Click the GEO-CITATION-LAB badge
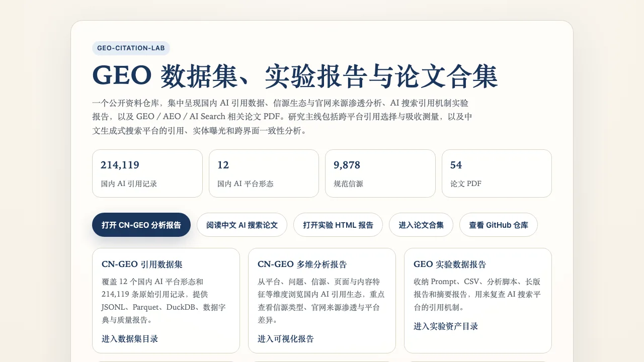The width and height of the screenshot is (644, 362). (131, 48)
